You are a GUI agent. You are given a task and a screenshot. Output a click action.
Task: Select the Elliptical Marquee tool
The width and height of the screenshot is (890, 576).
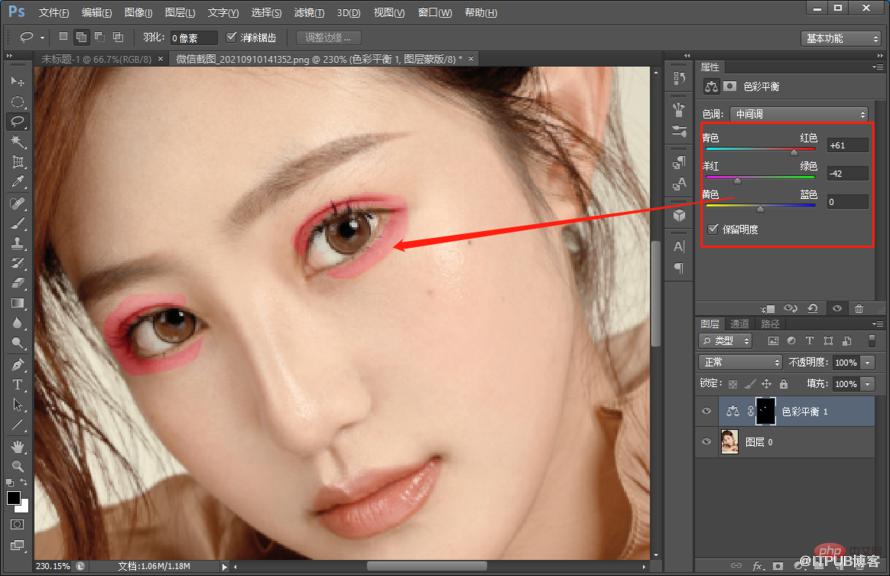(x=18, y=102)
